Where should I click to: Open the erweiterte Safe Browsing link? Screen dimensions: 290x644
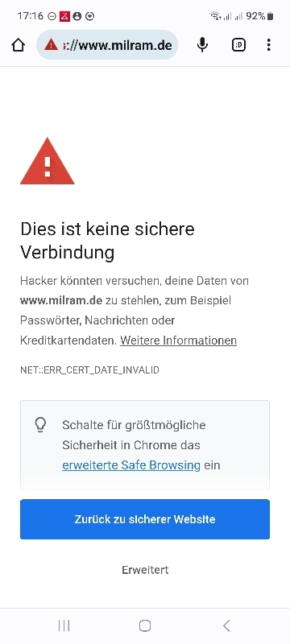pyautogui.click(x=131, y=465)
